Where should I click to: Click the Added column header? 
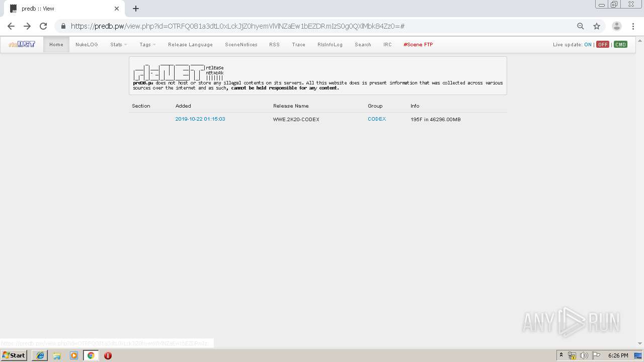click(183, 106)
